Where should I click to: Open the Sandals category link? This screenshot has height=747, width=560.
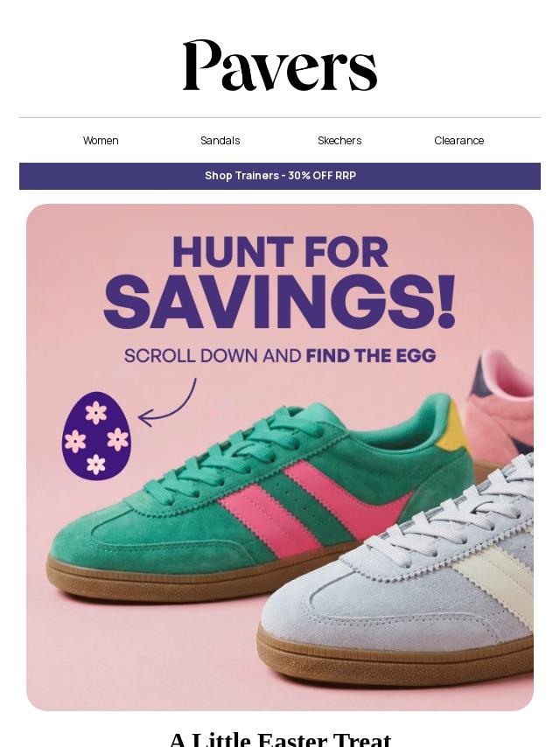point(220,141)
